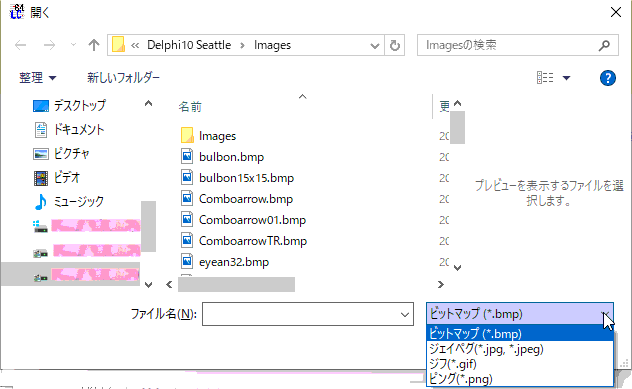This screenshot has height=389, width=632.
Task: Click the bulbon.bmp file icon
Action: (187, 156)
